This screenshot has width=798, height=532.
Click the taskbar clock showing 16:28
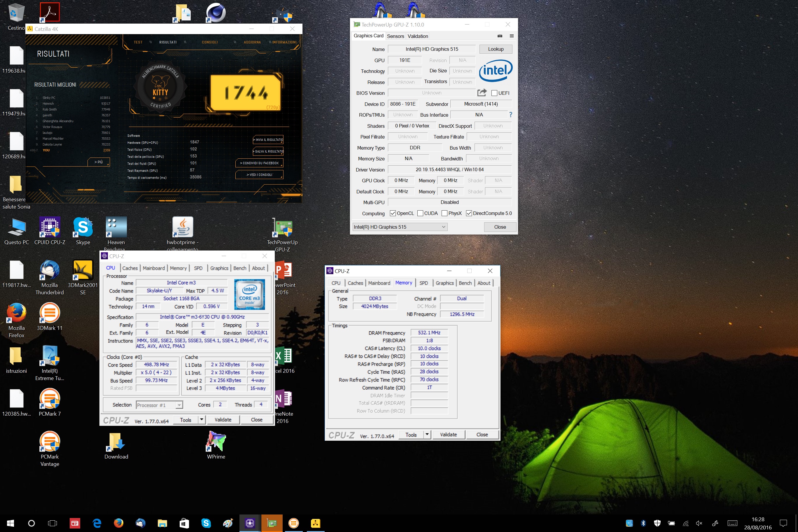coord(758,523)
